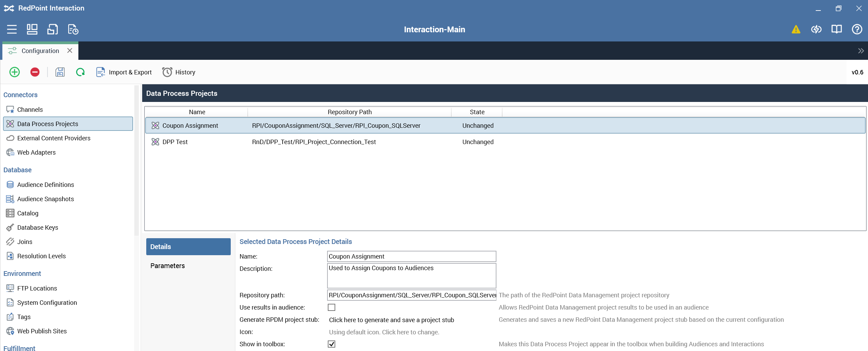Select the Details tab

[x=188, y=247]
